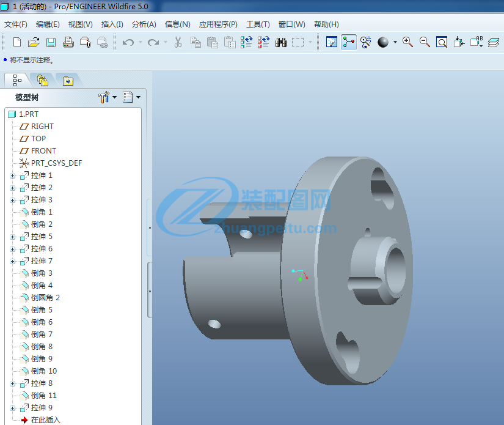The image size is (504, 425).
Task: Toggle spin center display
Action: 349,42
